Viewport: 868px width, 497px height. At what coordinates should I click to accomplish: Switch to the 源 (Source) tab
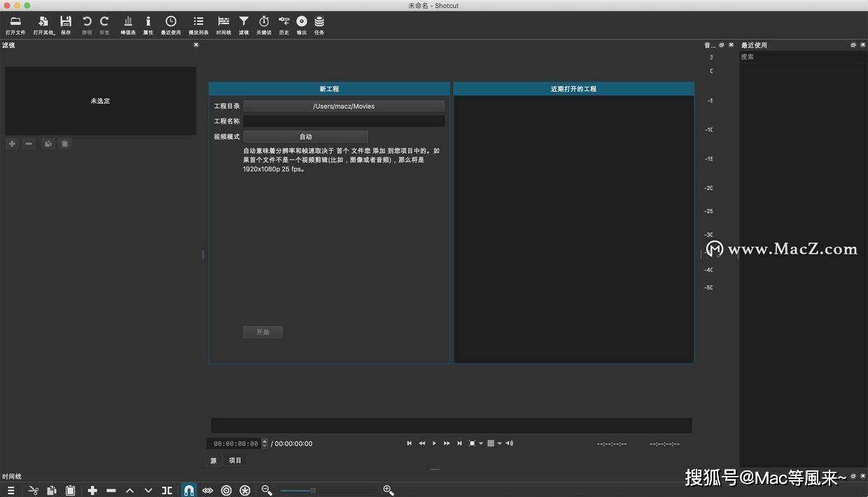[213, 461]
